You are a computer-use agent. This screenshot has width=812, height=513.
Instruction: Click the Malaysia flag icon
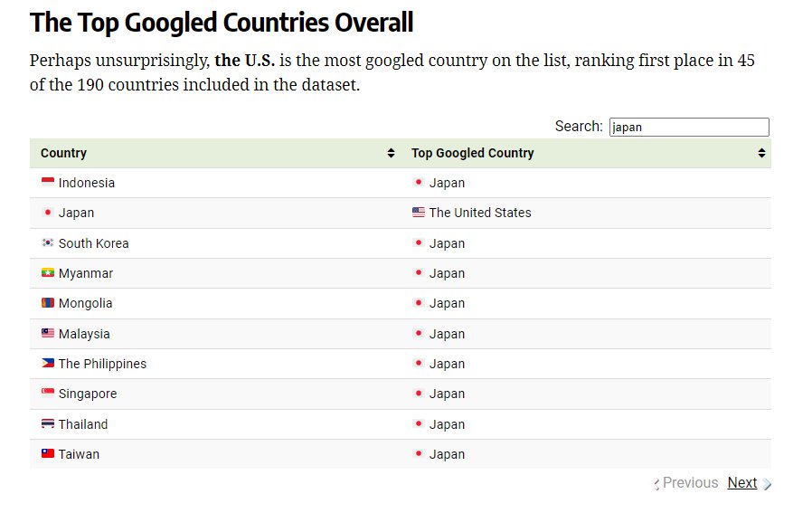(x=48, y=333)
